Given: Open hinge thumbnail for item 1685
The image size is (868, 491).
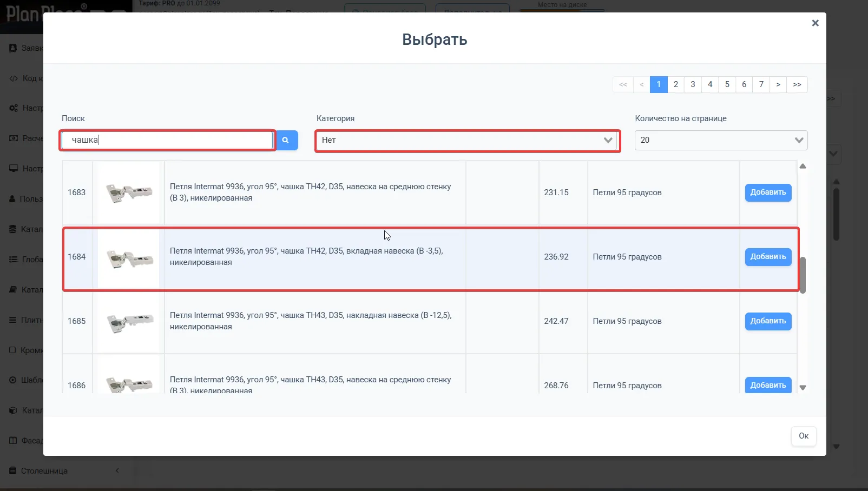Looking at the screenshot, I should [x=129, y=322].
